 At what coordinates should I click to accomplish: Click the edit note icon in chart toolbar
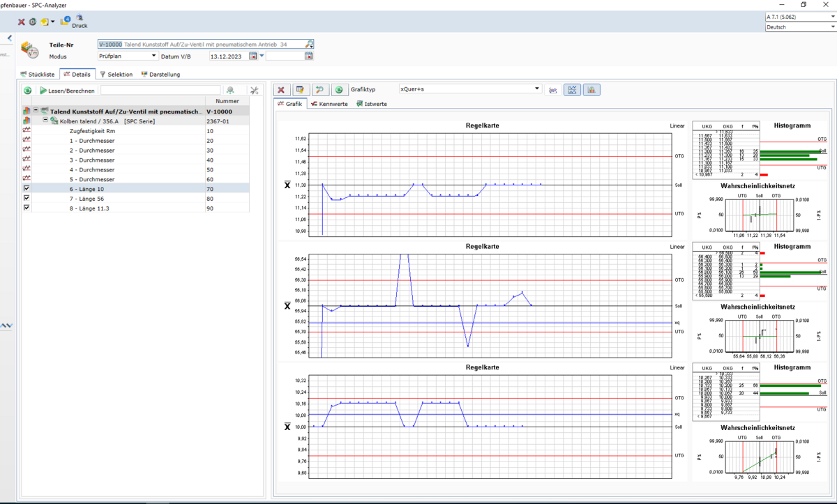click(x=301, y=90)
